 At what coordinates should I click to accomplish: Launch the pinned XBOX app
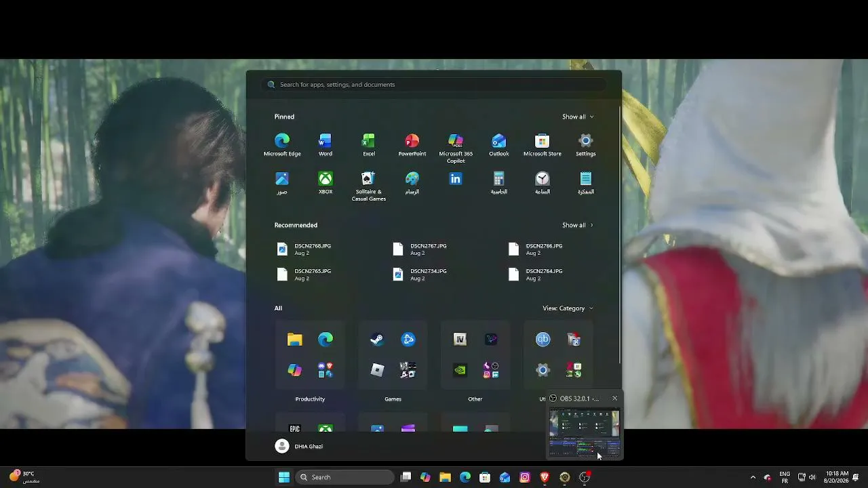pos(325,183)
